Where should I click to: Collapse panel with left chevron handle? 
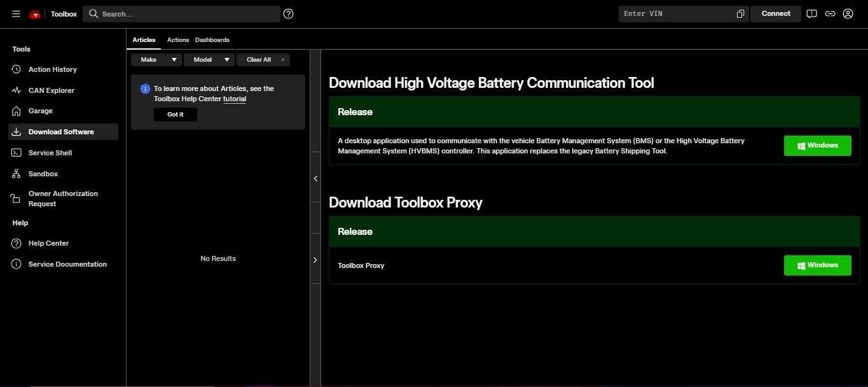point(315,179)
